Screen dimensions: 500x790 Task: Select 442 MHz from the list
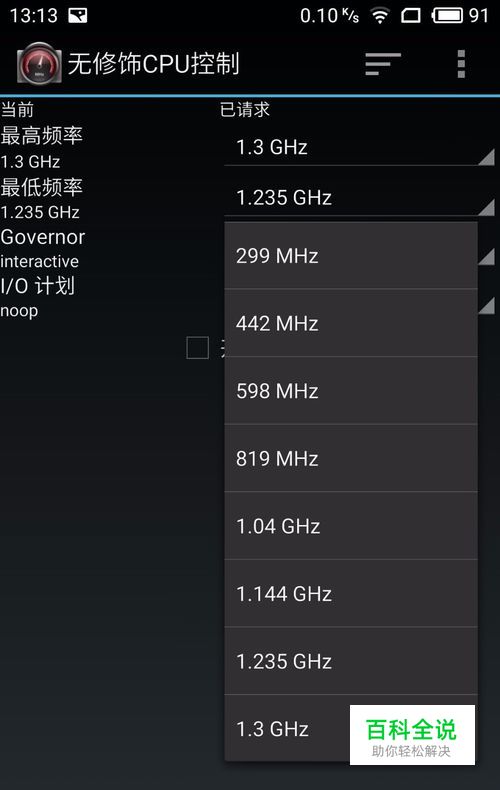pos(351,323)
